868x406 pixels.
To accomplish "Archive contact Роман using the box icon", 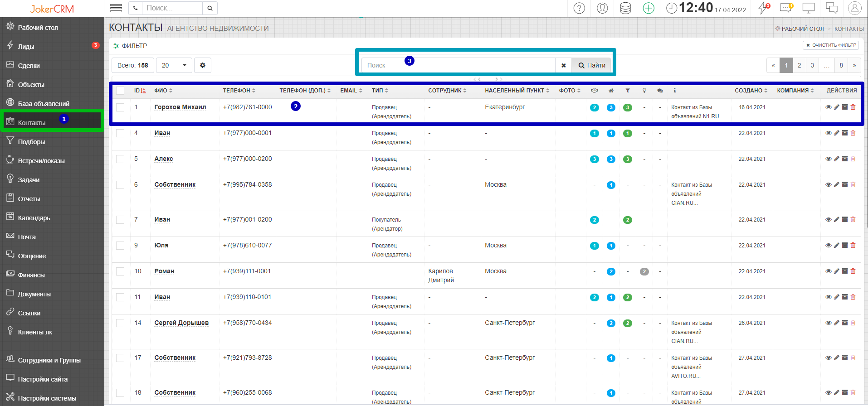I will pos(845,271).
